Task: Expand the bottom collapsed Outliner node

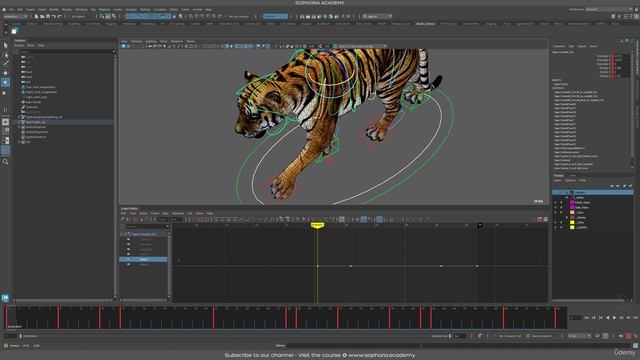Action: 19,142
